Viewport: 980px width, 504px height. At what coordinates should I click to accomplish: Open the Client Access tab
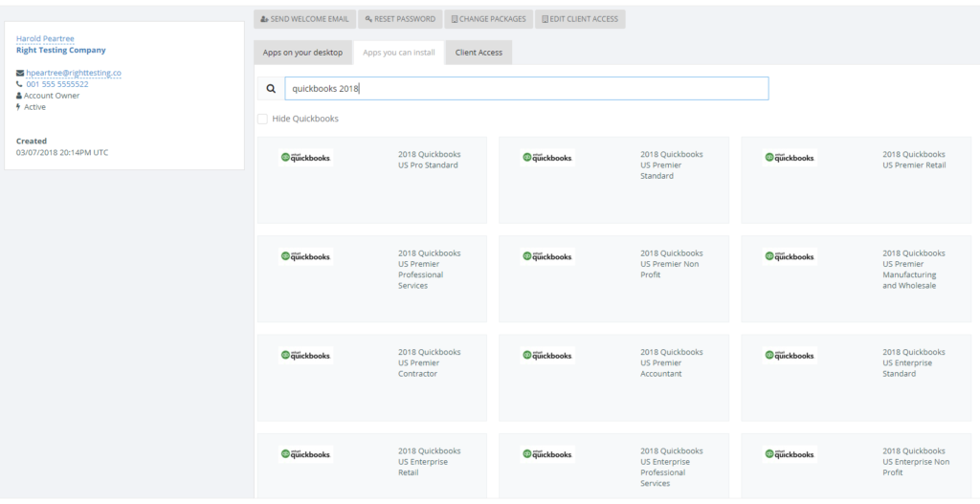[x=479, y=53]
